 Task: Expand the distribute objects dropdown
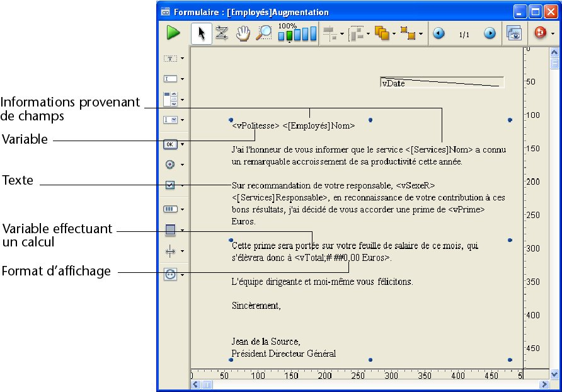[x=368, y=34]
